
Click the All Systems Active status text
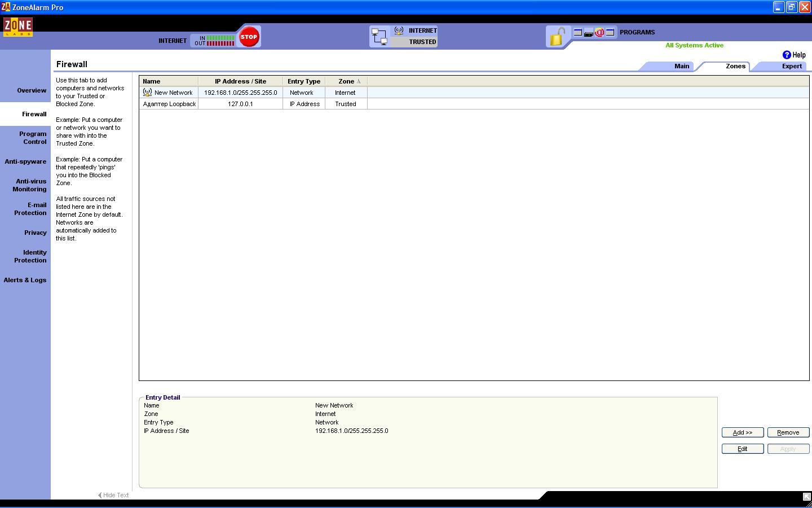coord(694,45)
